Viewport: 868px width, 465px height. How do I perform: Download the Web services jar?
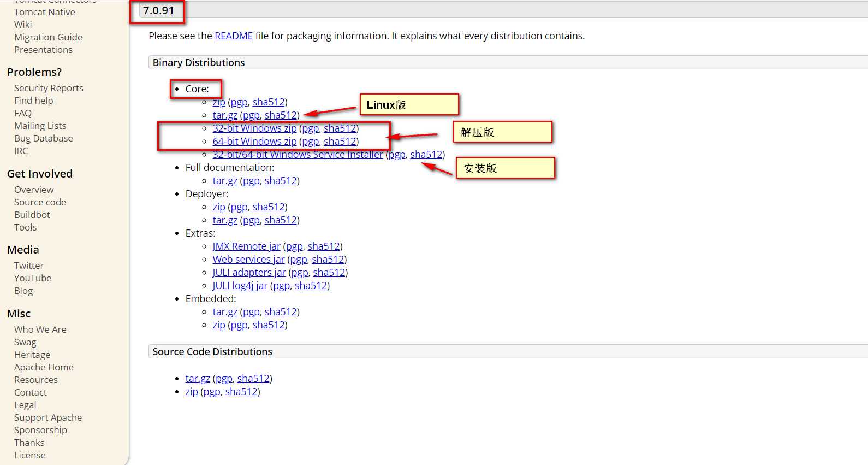(x=248, y=260)
